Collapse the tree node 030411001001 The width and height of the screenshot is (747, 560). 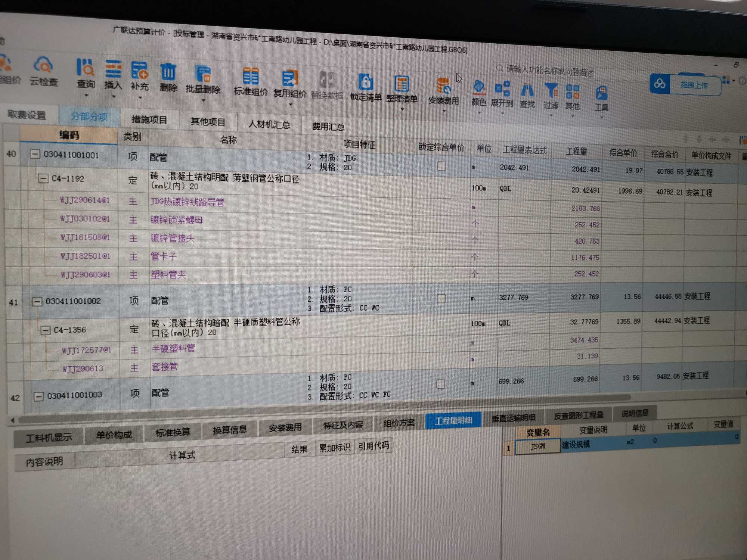35,154
